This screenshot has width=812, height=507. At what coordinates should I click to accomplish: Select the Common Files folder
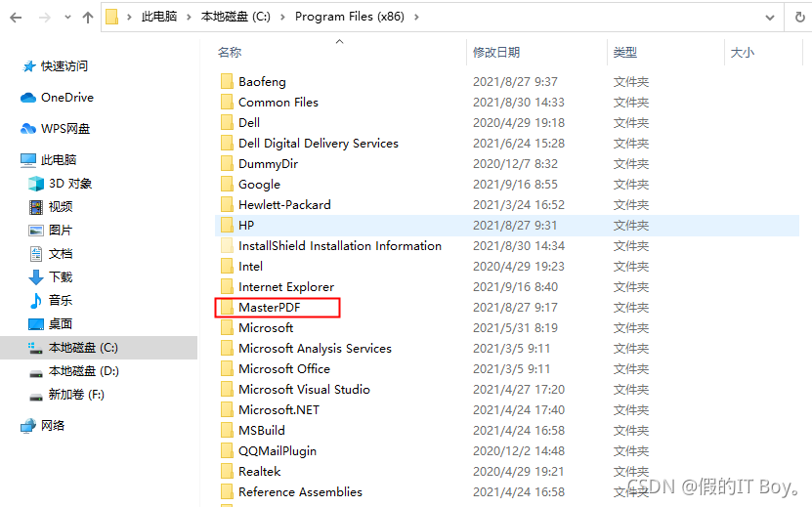pyautogui.click(x=278, y=103)
